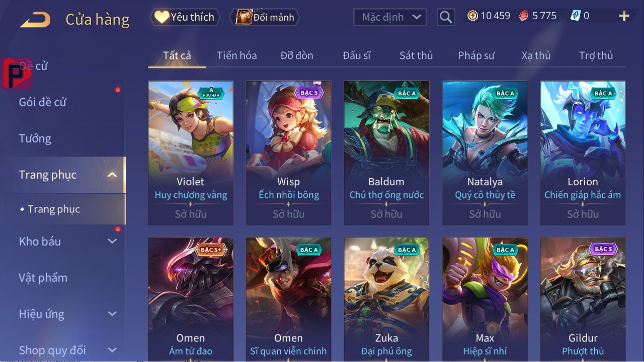Image resolution: width=644 pixels, height=362 pixels.
Task: Select the Violet Huy chương vàng skin
Action: coord(191,153)
